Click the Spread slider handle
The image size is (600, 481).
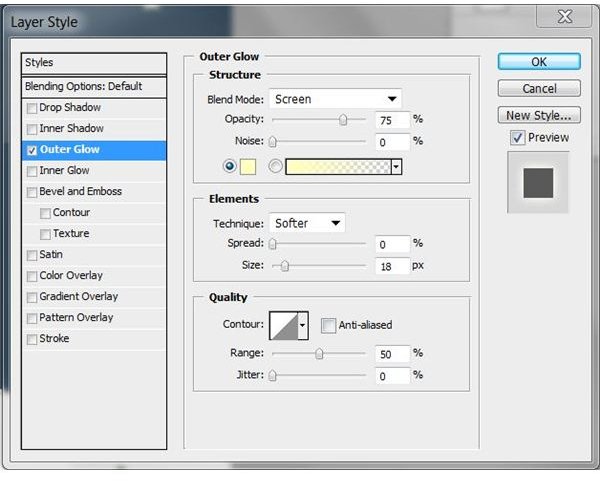pos(272,244)
